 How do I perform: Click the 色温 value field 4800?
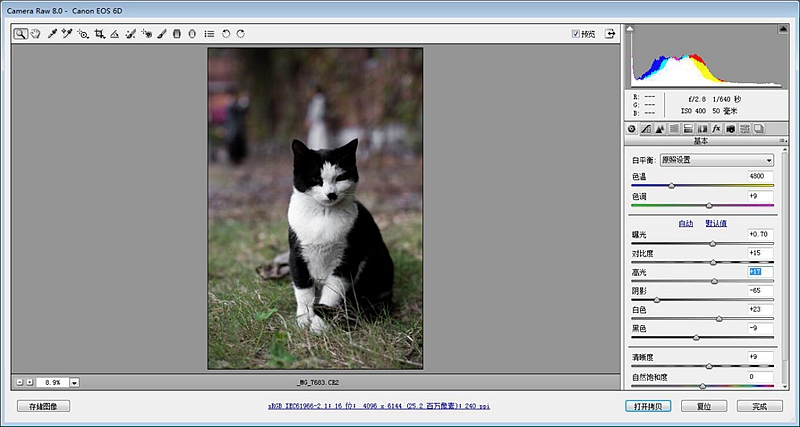point(760,177)
